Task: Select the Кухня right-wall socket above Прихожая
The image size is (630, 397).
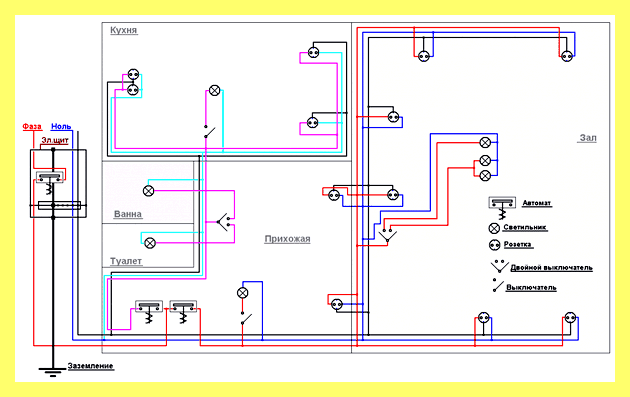Action: (x=313, y=123)
